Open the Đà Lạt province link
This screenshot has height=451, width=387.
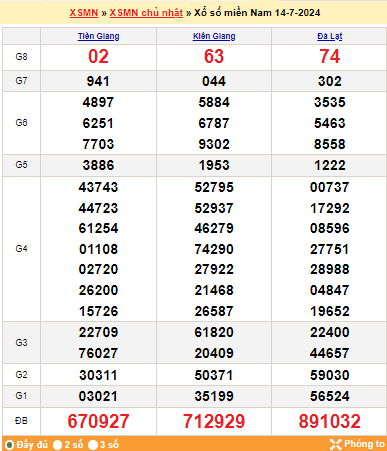pos(330,36)
